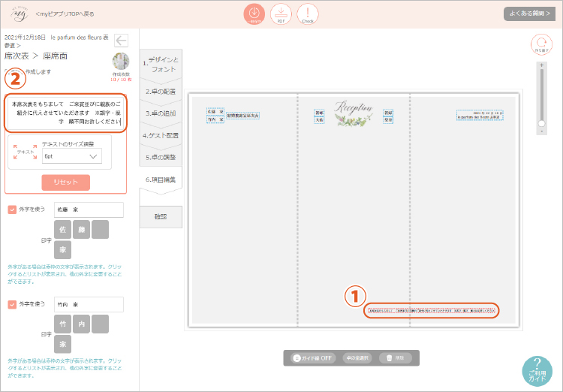
Task: Open the 6pt text size dropdown
Action: (x=71, y=156)
